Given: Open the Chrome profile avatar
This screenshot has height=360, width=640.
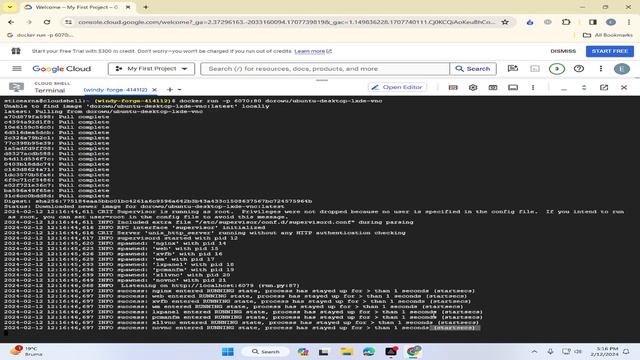Looking at the screenshot, I should pos(611,22).
